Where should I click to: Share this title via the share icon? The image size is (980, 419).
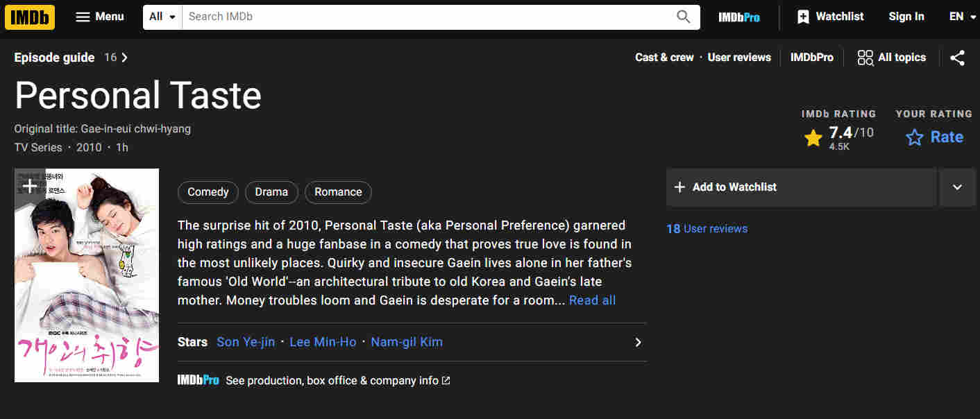958,58
